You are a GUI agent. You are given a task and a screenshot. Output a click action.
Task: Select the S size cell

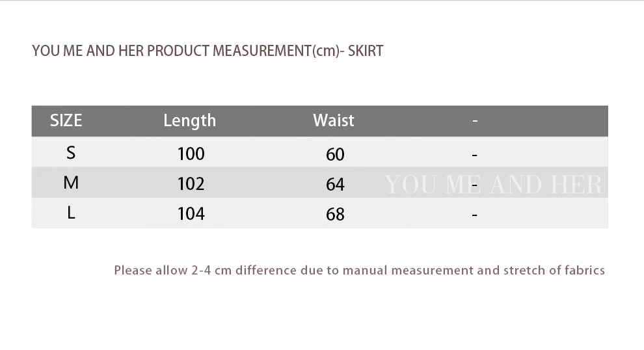pos(71,153)
